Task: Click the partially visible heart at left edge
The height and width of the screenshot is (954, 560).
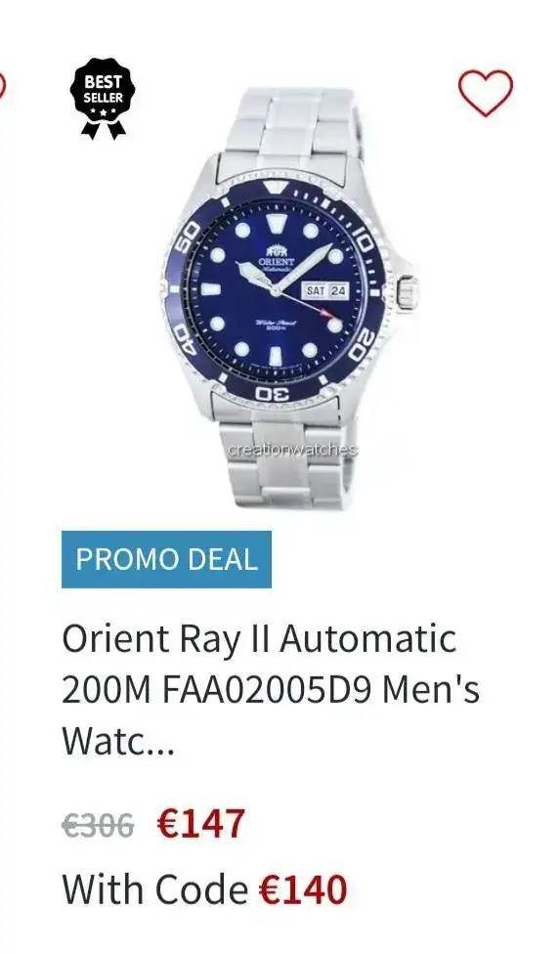Action: pos(2,85)
